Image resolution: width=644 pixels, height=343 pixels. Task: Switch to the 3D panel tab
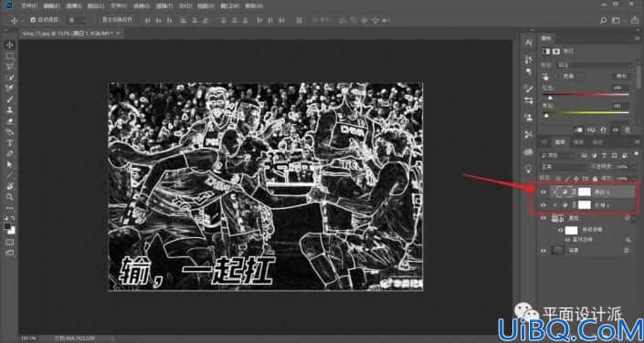pos(544,142)
